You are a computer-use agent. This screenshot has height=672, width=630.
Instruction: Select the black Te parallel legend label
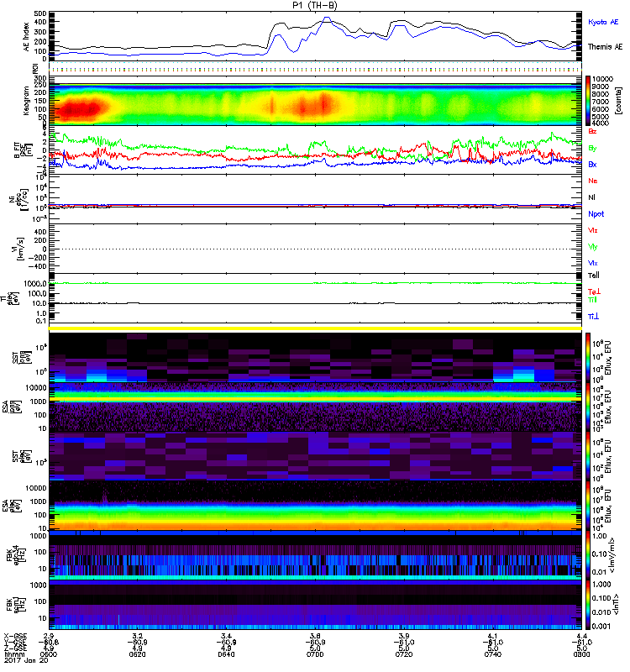[x=594, y=276]
